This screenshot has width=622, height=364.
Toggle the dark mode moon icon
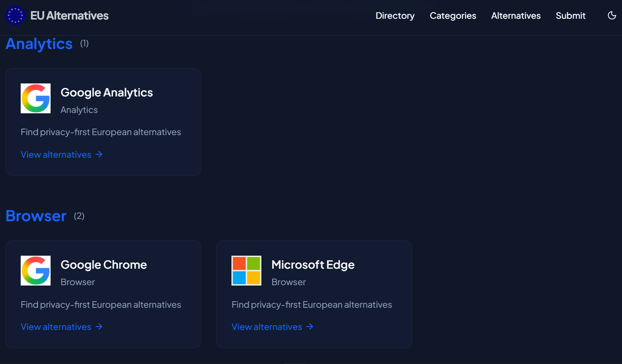pyautogui.click(x=612, y=15)
